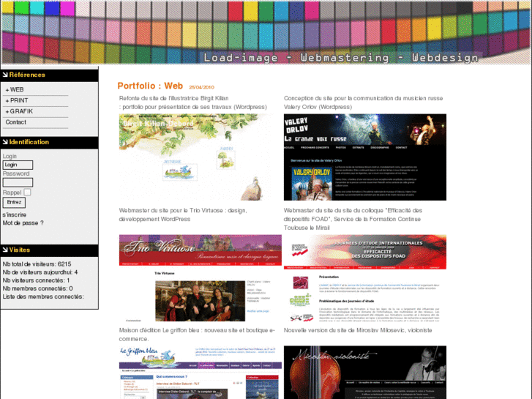Click the Nb visiteurs connectés: 1 line
532x399 pixels.
[x=36, y=280]
